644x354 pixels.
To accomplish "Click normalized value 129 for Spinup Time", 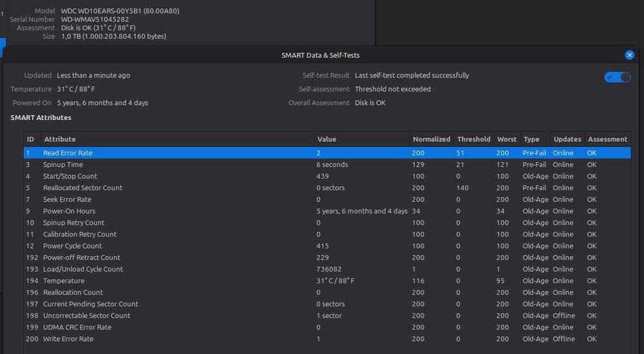I will [418, 164].
